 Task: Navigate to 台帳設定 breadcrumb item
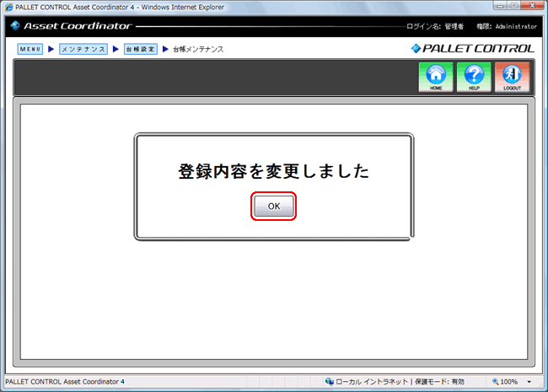140,50
